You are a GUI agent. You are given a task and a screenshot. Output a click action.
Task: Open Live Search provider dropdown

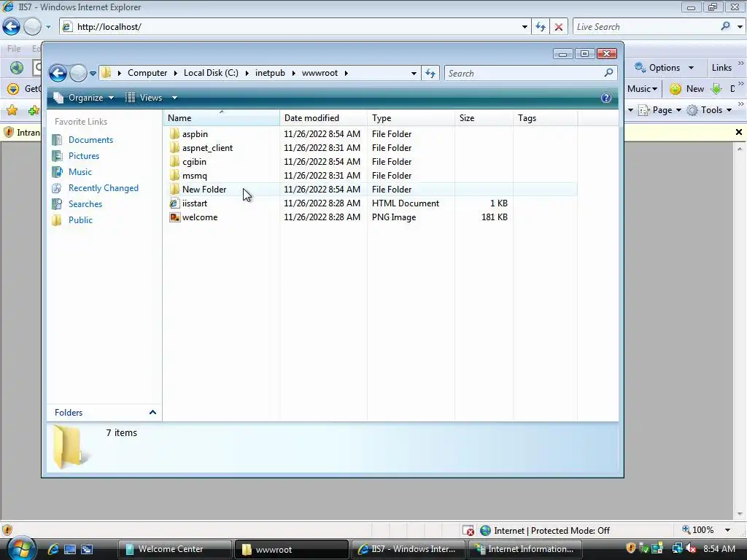coord(740,27)
